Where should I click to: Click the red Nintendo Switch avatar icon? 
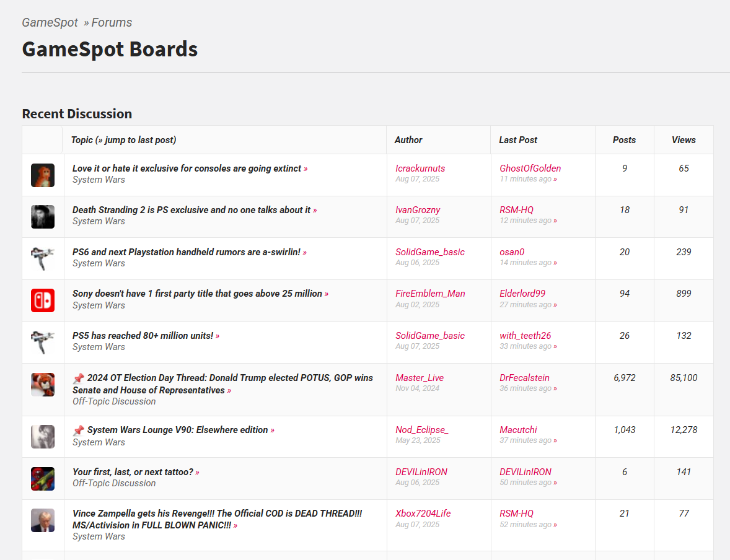coord(43,300)
